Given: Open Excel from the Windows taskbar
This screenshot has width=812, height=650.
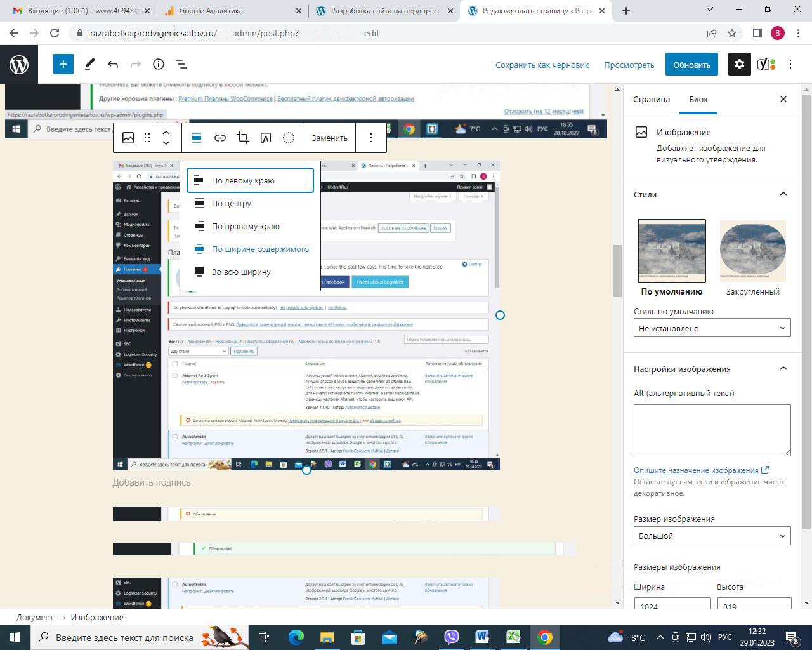Looking at the screenshot, I should click(x=513, y=637).
